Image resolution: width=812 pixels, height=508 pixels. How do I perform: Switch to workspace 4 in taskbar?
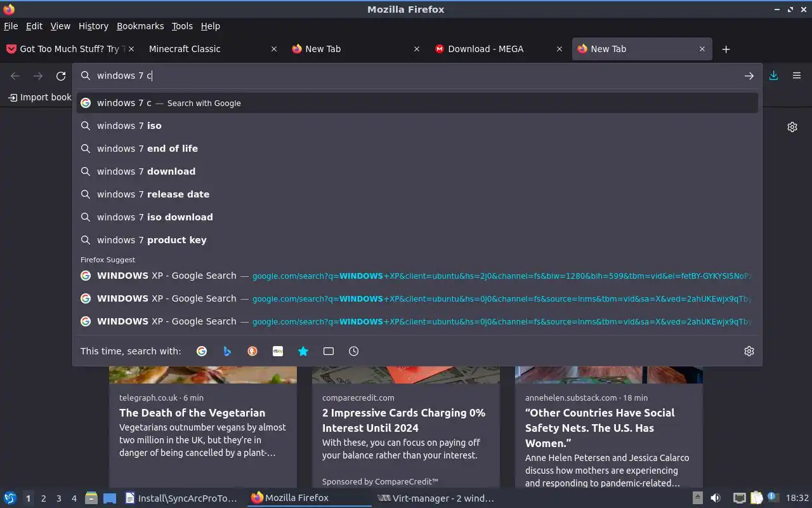[74, 498]
